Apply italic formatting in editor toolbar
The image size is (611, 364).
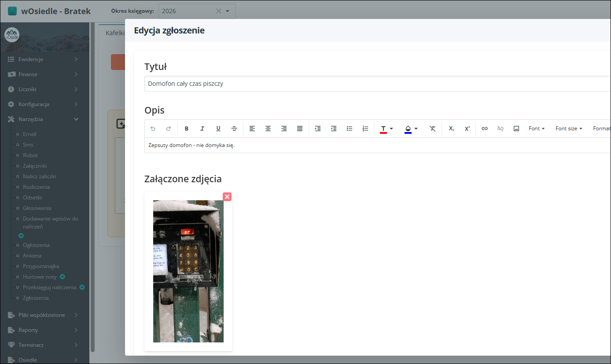tap(202, 129)
